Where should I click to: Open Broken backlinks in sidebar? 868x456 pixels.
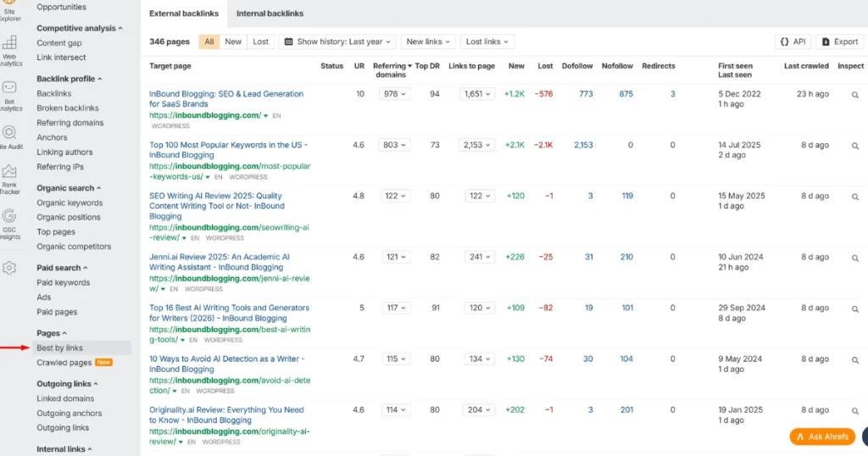[x=68, y=108]
